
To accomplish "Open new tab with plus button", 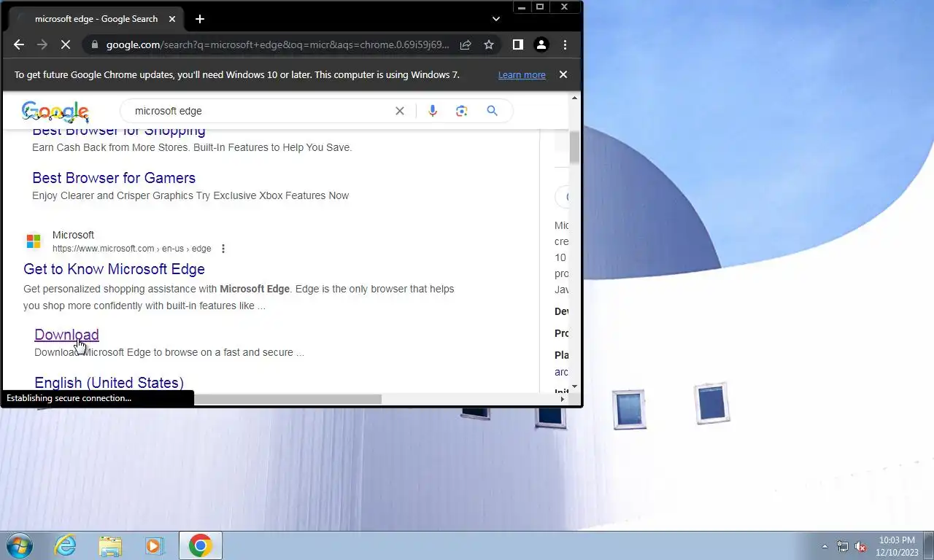I will [x=200, y=19].
